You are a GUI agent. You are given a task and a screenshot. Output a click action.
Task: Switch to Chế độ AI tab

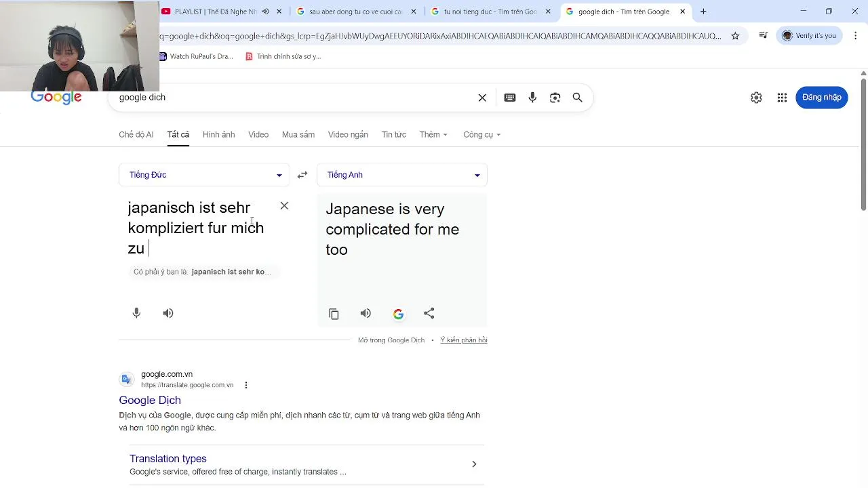click(136, 135)
